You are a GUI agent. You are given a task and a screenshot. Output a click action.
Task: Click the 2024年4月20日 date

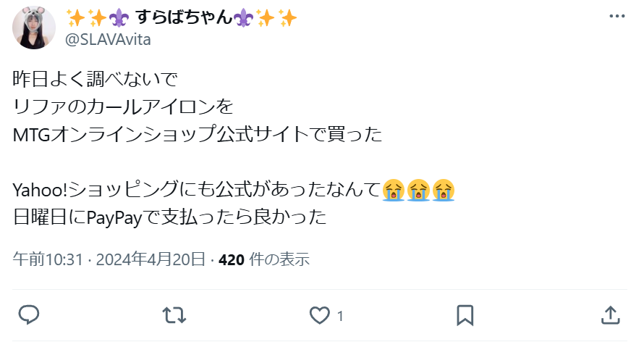151,259
